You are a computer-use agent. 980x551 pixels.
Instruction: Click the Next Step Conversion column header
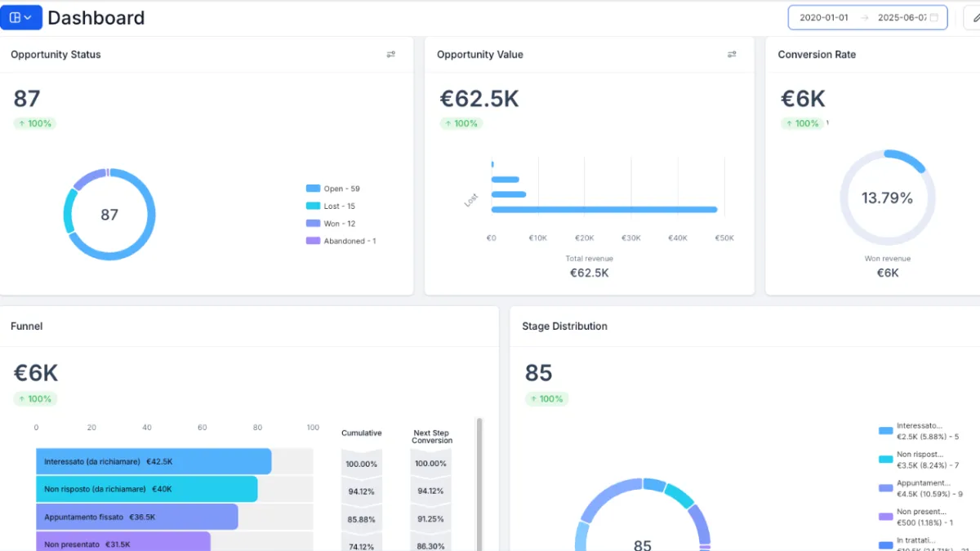(x=432, y=437)
